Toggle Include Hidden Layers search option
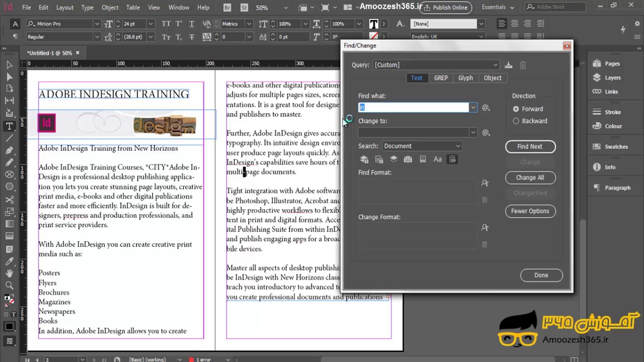 (x=393, y=159)
